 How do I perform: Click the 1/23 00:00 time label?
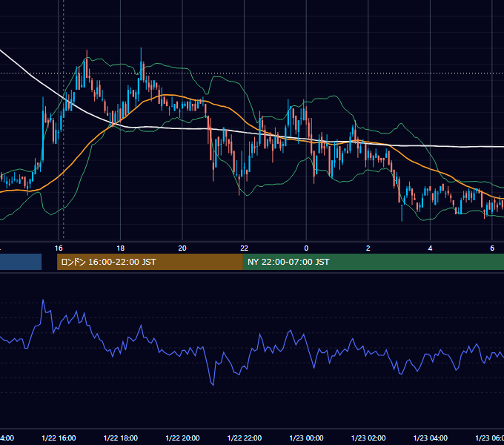click(306, 438)
